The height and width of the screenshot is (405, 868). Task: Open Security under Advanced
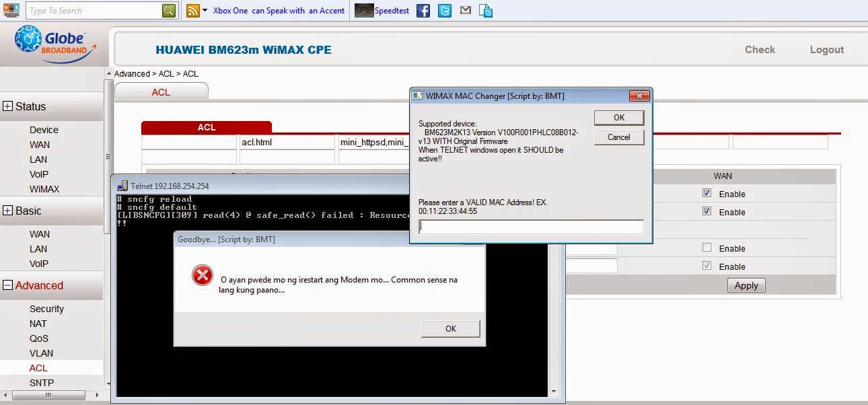(x=46, y=309)
